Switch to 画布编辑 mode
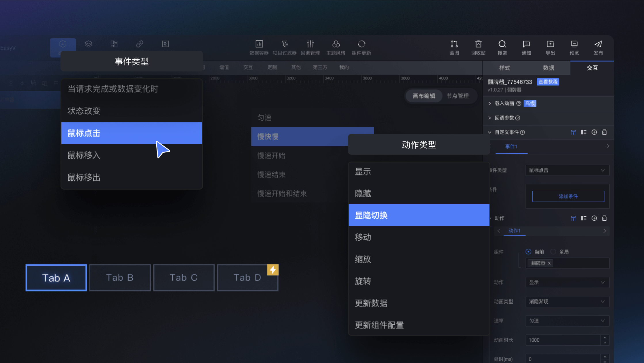Screen dimensions: 644x363 pos(424,96)
